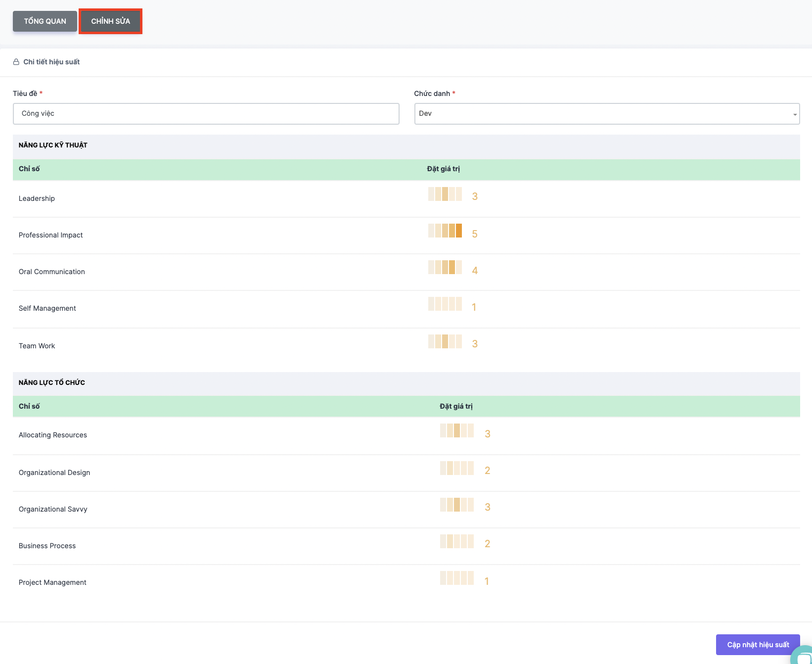This screenshot has width=812, height=664.
Task: Select the Professional Impact row label
Action: click(50, 235)
